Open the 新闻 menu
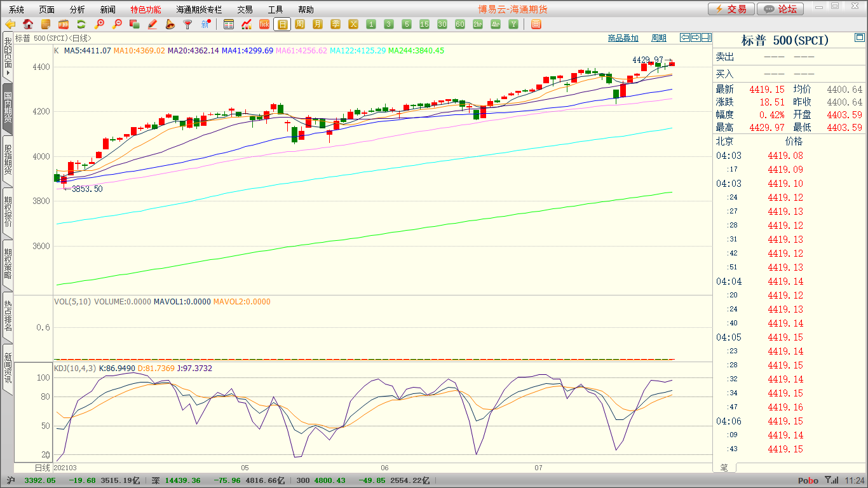Screen dimensions: 868x488 click(108, 10)
